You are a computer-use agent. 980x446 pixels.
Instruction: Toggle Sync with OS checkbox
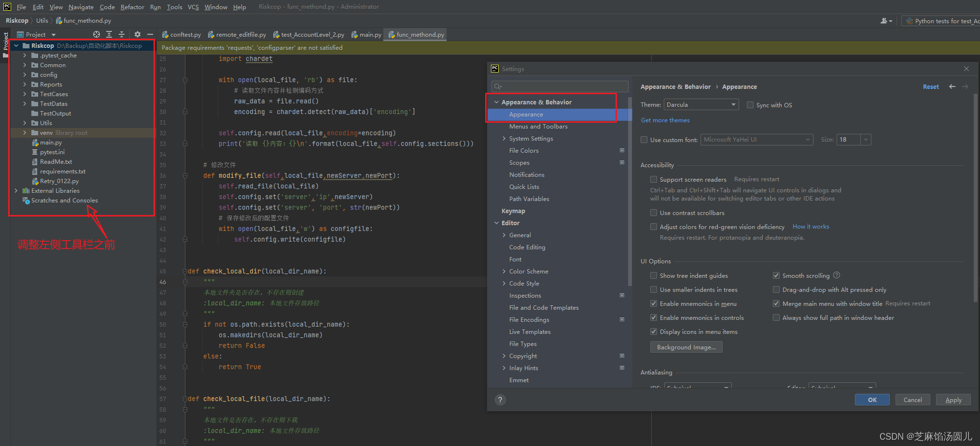[x=750, y=105]
